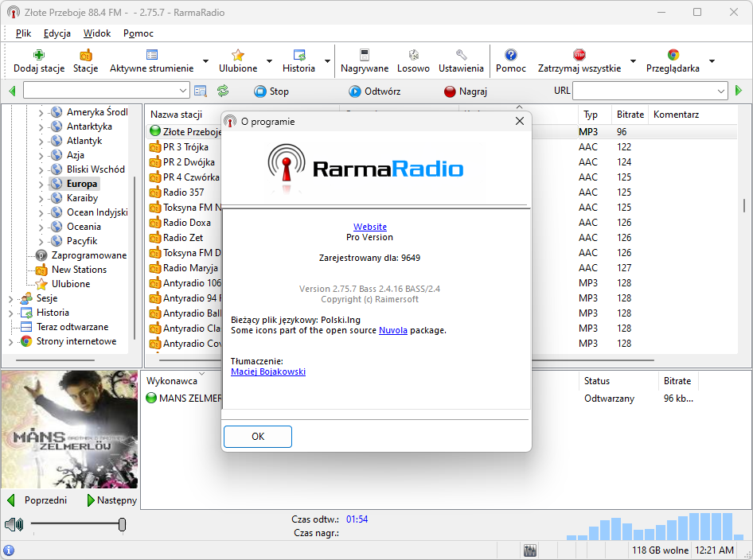This screenshot has width=753, height=560.
Task: Show Aktywne strumienie list icon
Action: pyautogui.click(x=152, y=55)
